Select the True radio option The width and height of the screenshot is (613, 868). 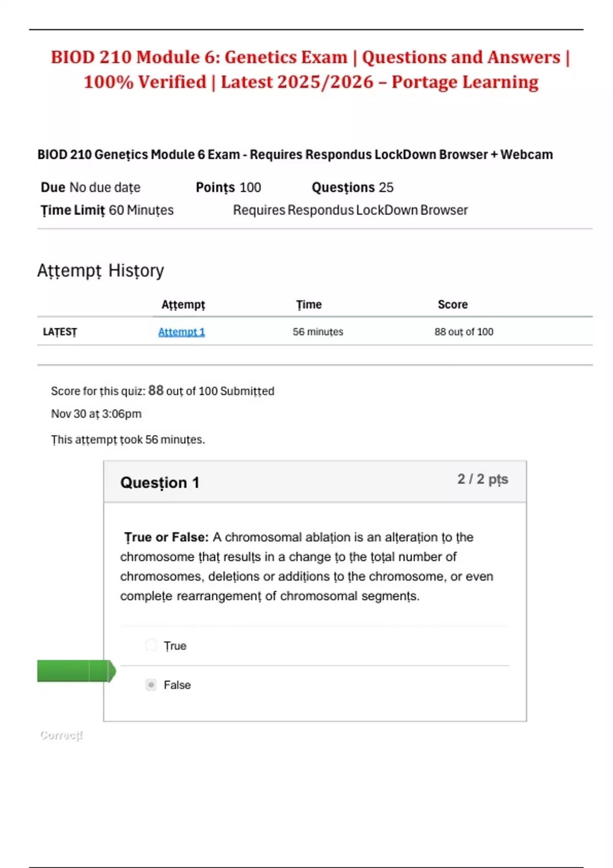pyautogui.click(x=151, y=645)
